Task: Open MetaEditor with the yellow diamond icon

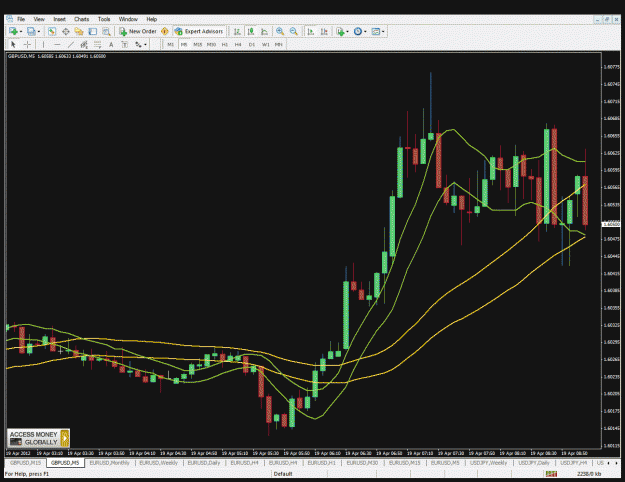Action: 165,31
